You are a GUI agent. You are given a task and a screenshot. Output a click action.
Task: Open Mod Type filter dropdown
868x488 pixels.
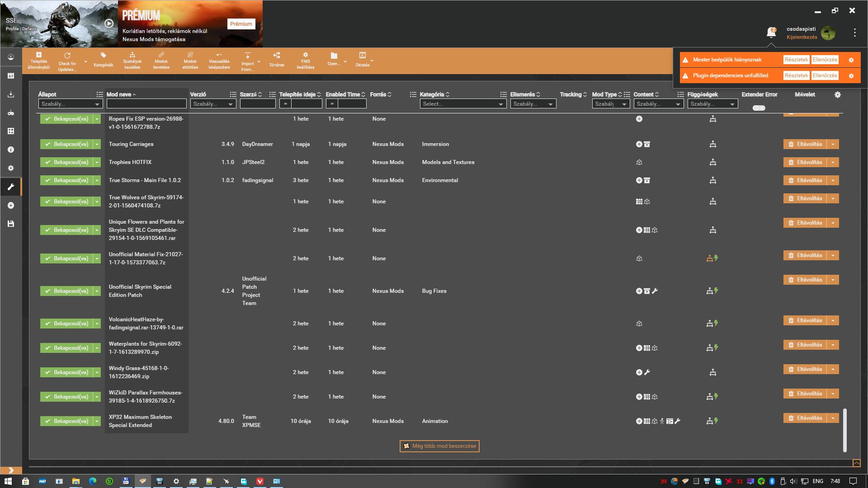click(x=611, y=104)
